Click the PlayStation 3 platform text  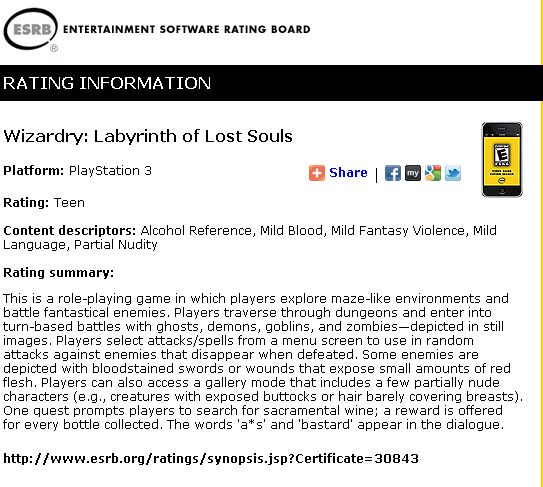[x=110, y=171]
